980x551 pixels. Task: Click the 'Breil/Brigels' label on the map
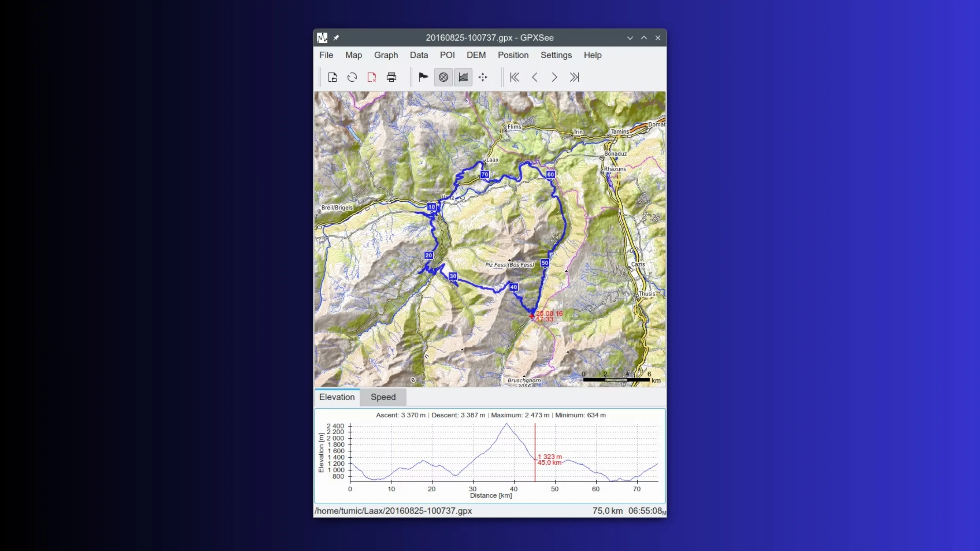click(337, 207)
